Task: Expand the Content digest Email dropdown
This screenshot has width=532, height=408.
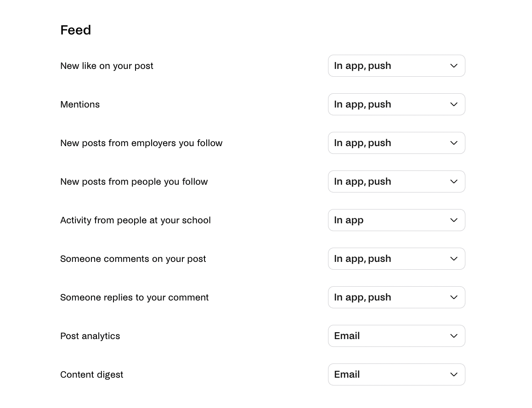Action: pyautogui.click(x=396, y=374)
